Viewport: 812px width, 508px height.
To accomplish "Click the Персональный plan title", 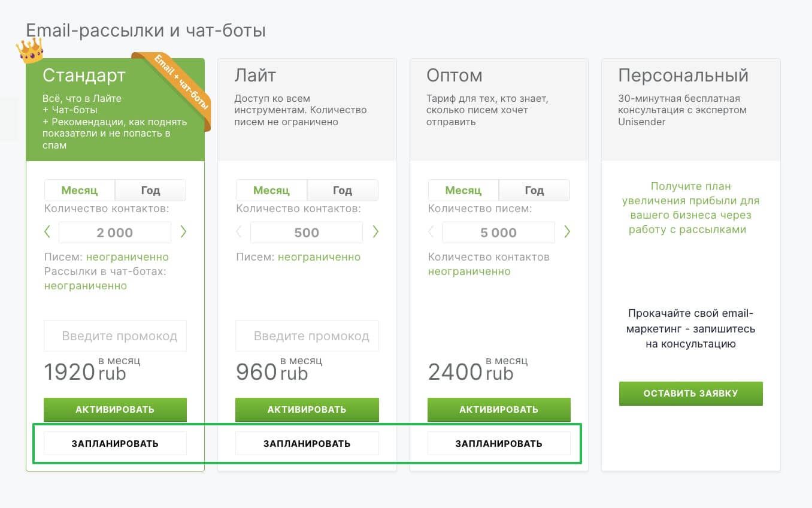I will [x=683, y=75].
